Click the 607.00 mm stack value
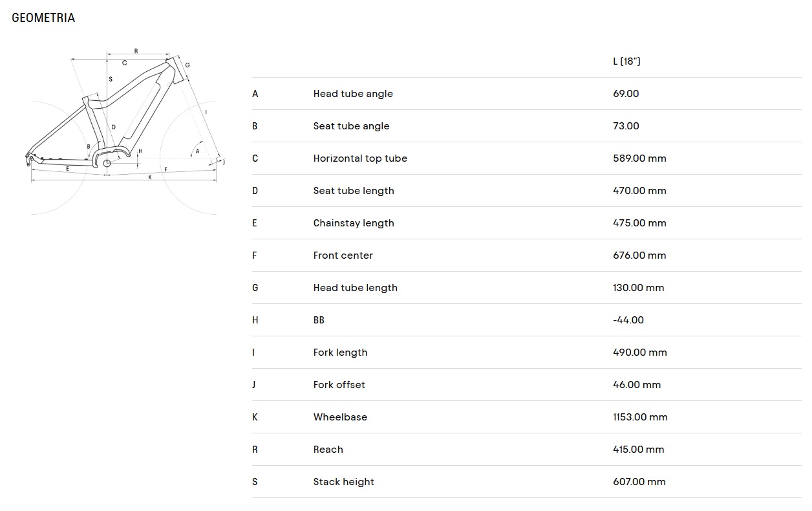 point(639,482)
